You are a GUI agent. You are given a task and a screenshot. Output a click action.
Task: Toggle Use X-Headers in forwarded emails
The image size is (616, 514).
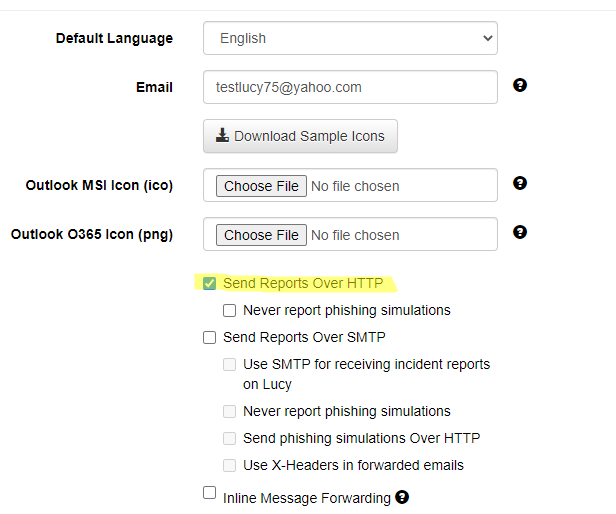tap(229, 465)
